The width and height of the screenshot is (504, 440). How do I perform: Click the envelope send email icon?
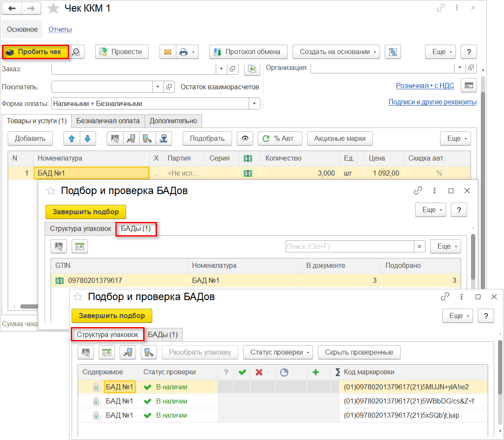point(168,52)
